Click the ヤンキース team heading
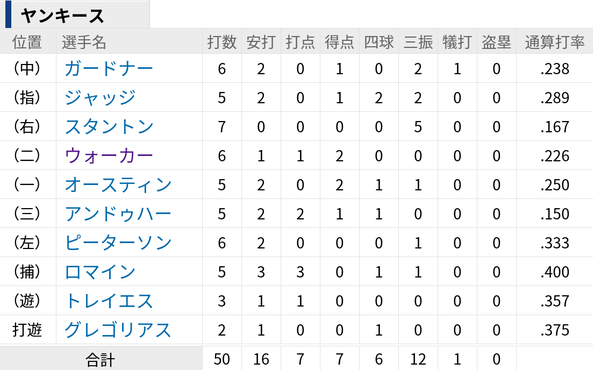Image resolution: width=593 pixels, height=370 pixels. [62, 16]
